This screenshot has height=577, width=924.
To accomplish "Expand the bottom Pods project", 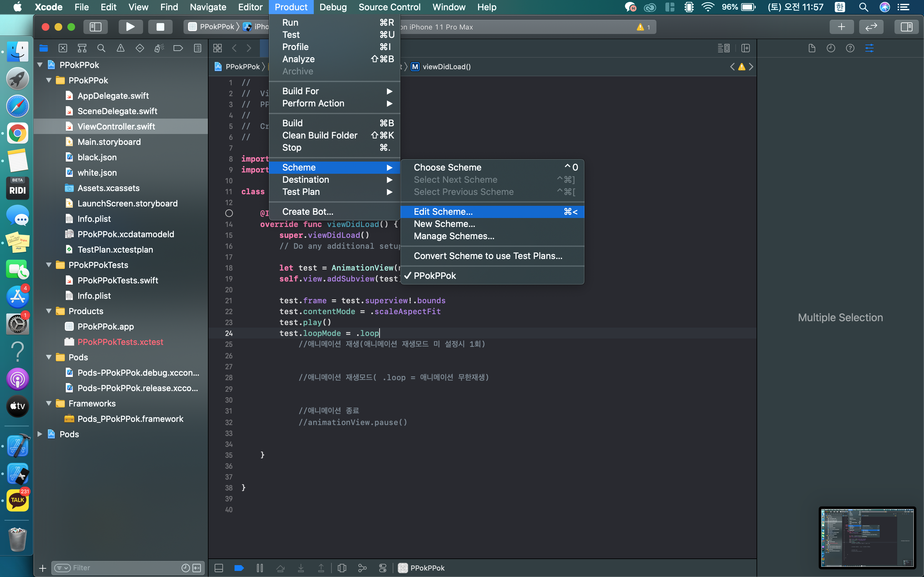I will click(40, 434).
